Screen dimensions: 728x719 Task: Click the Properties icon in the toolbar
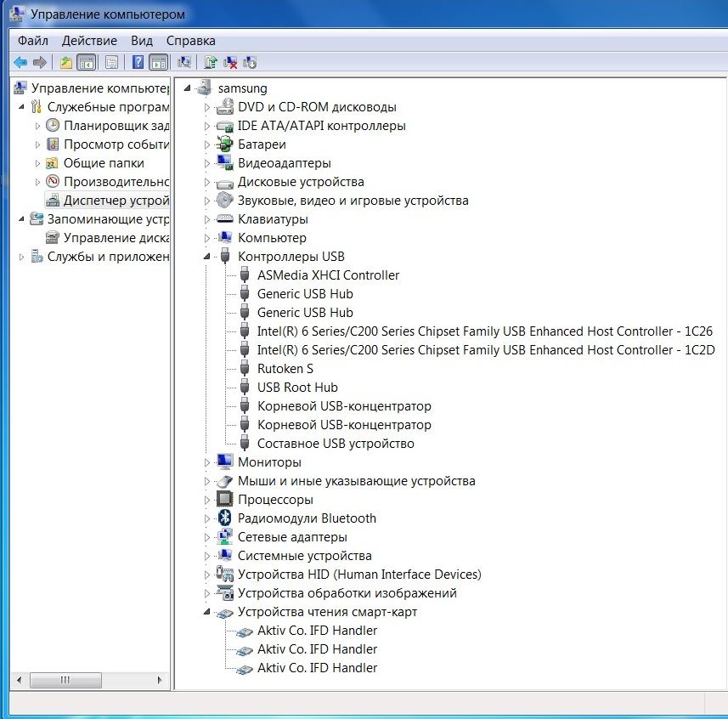pos(111,62)
